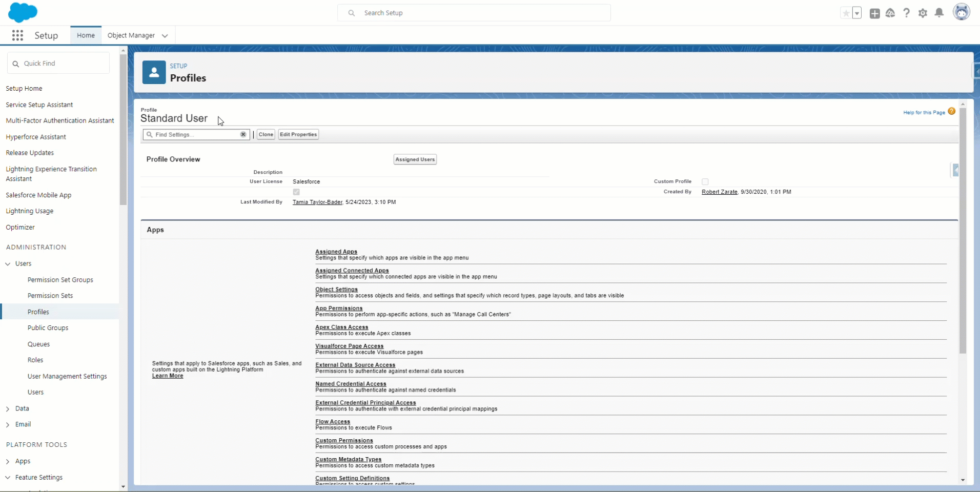980x492 pixels.
Task: Click the help question mark icon
Action: (x=907, y=13)
